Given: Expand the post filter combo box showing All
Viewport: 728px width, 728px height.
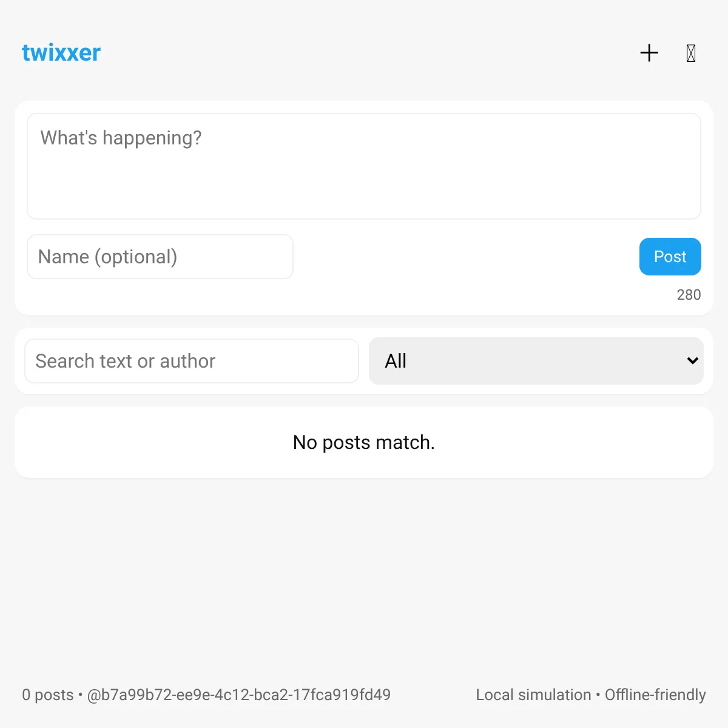Looking at the screenshot, I should pyautogui.click(x=536, y=361).
